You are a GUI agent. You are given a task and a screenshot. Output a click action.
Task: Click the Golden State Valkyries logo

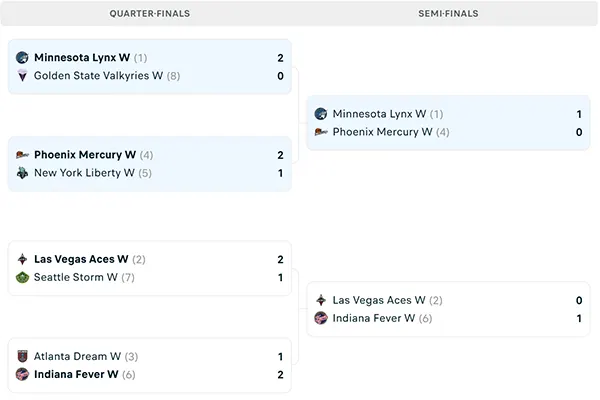pos(22,76)
